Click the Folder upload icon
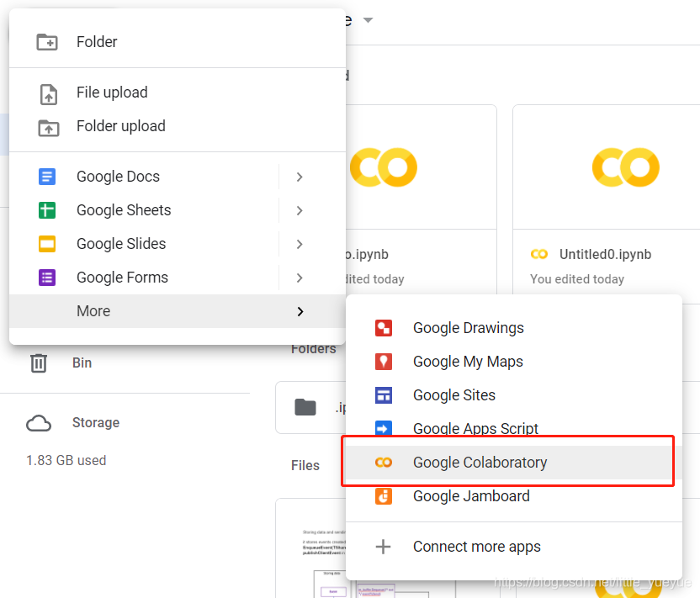Screen dimensions: 700x598 tap(48, 128)
